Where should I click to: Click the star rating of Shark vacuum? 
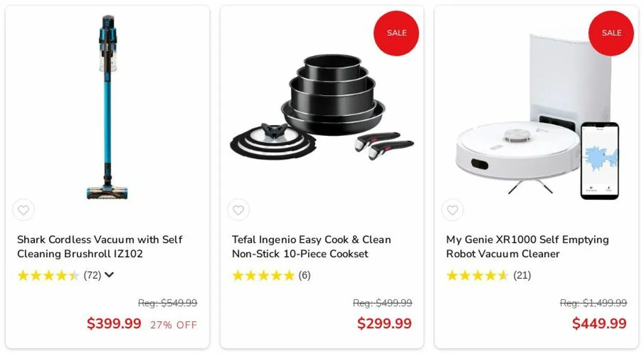click(x=48, y=275)
